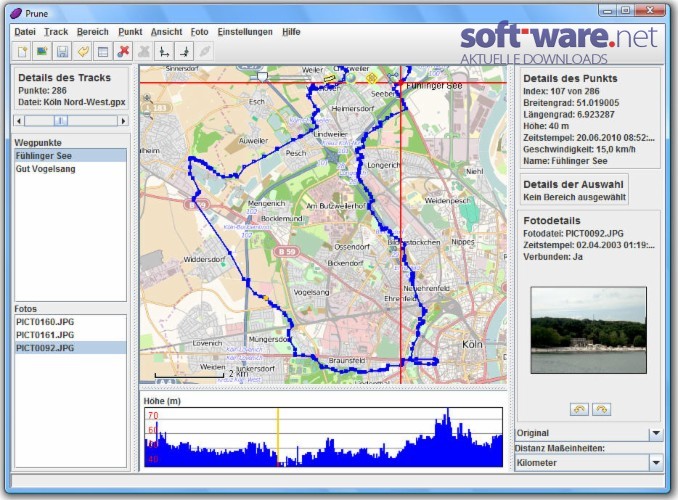This screenshot has width=678, height=500.
Task: Select waypoint Gut Vogelsang in list
Action: click(x=70, y=169)
